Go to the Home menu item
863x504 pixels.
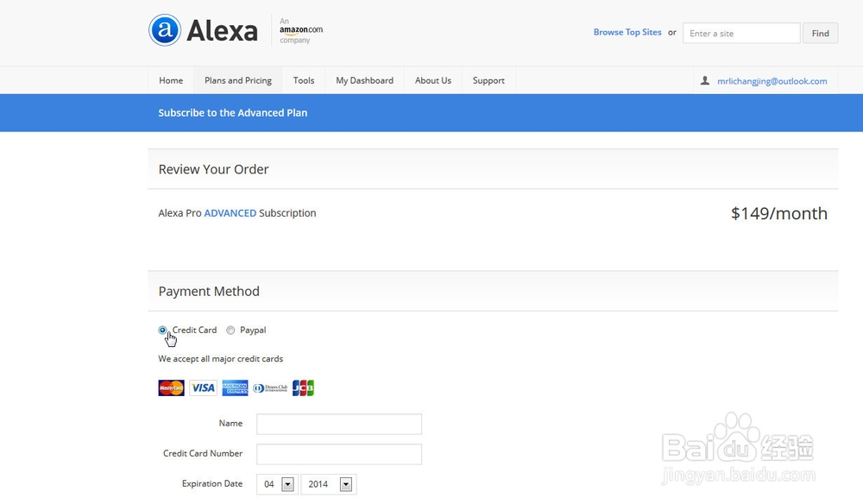171,80
